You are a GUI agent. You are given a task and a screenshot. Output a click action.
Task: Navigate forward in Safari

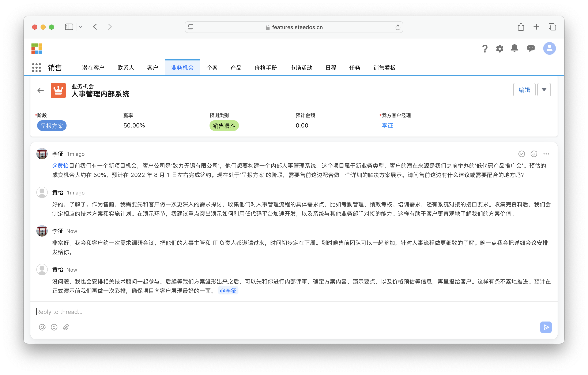tap(110, 27)
